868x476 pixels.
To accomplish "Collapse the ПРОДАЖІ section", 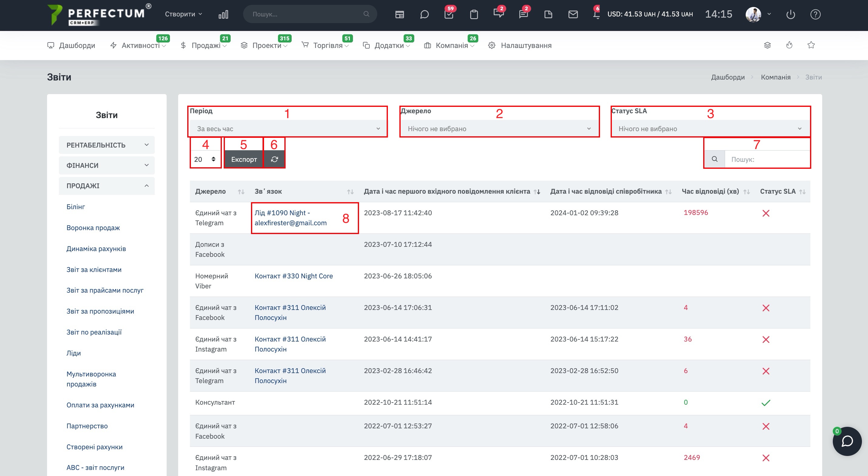I will tap(107, 186).
